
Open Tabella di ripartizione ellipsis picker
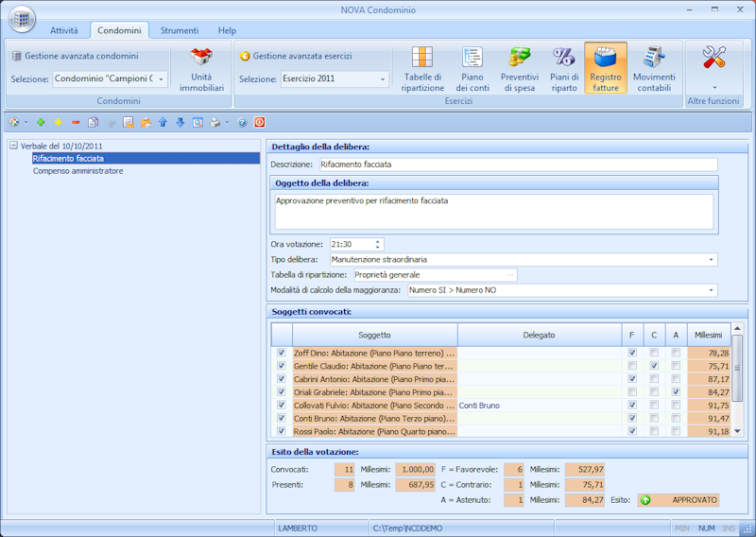point(510,275)
